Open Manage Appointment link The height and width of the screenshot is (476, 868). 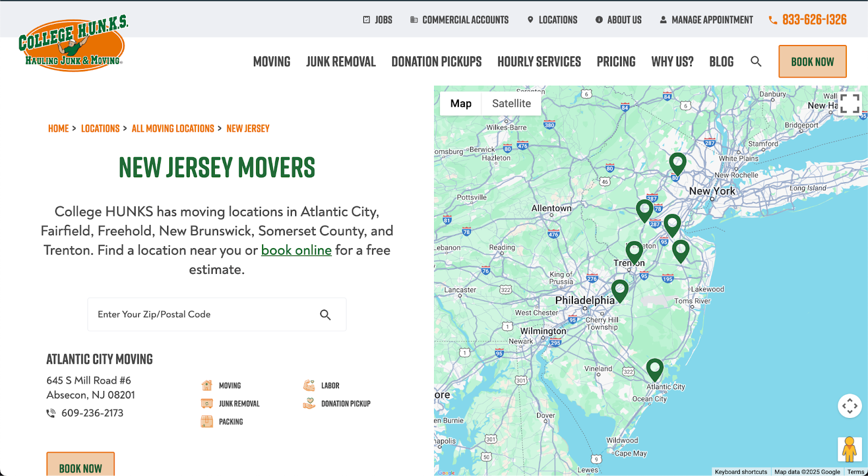[x=712, y=20]
